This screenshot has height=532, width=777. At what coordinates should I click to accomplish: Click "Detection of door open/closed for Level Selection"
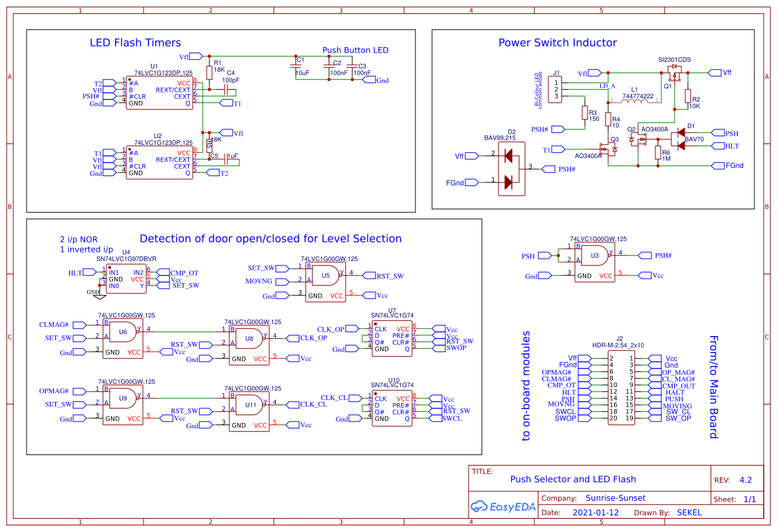coord(271,238)
